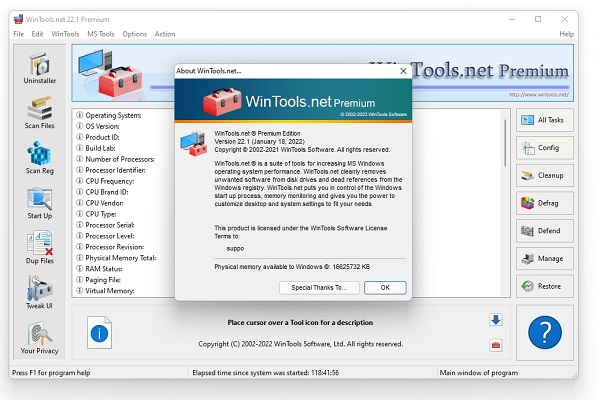Open the Scan Reg tool

tap(39, 158)
